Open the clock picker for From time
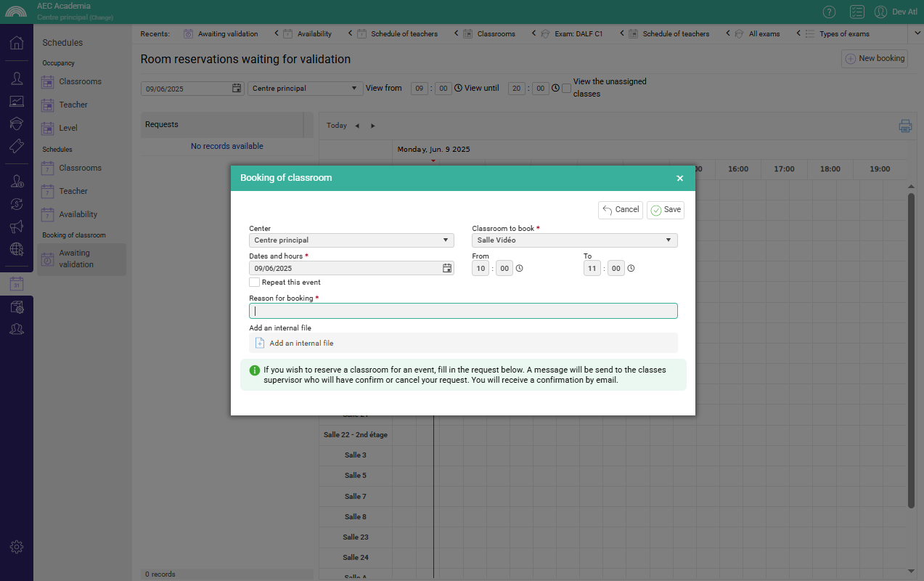This screenshot has height=581, width=924. (x=519, y=268)
